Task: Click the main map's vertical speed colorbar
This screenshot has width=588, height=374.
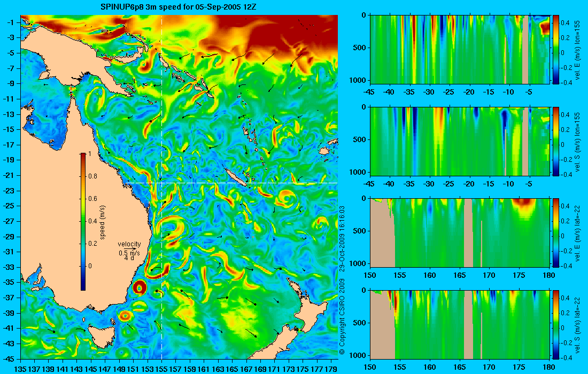Action: point(83,221)
